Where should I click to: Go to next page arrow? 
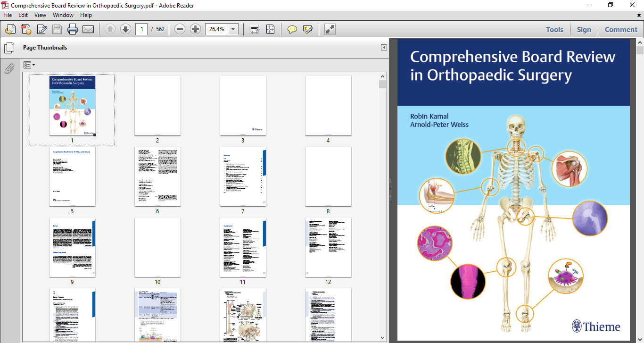coord(125,29)
